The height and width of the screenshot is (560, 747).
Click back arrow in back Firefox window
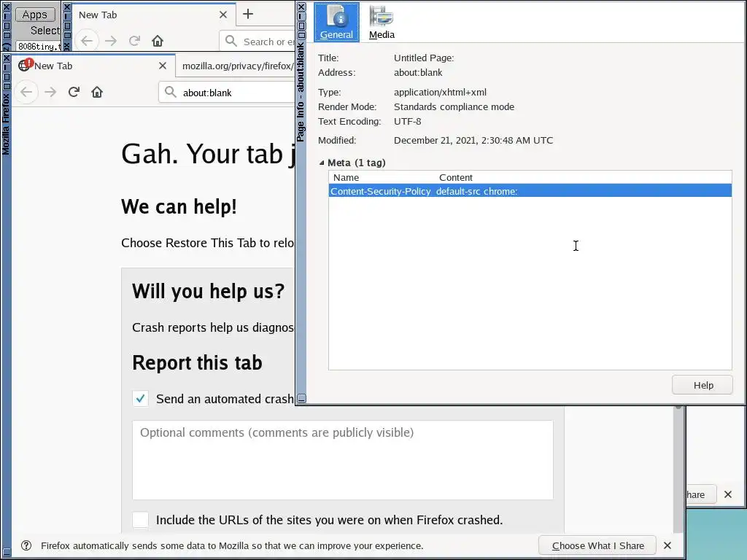click(87, 41)
